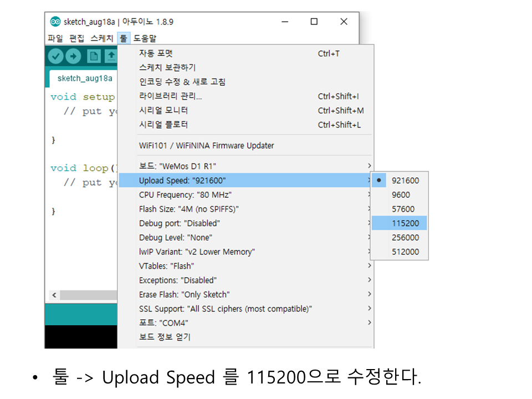Minimize the Arduino window
Screen dimensions: 532x399
click(x=285, y=22)
